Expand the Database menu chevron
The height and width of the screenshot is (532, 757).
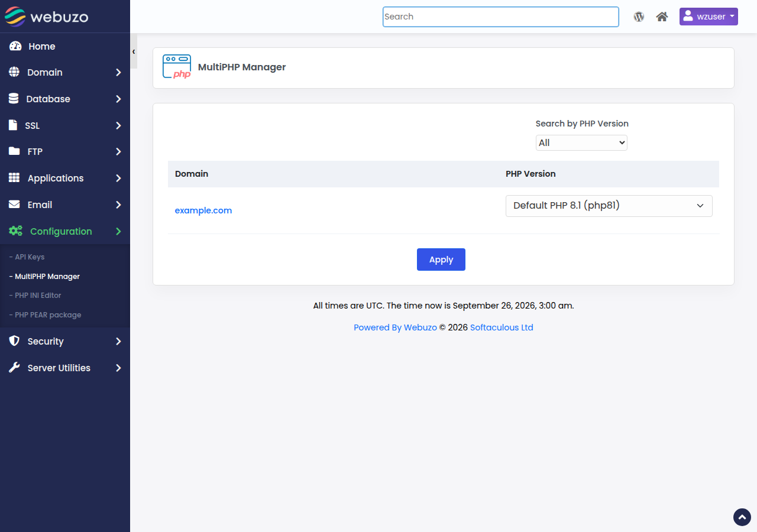(118, 99)
